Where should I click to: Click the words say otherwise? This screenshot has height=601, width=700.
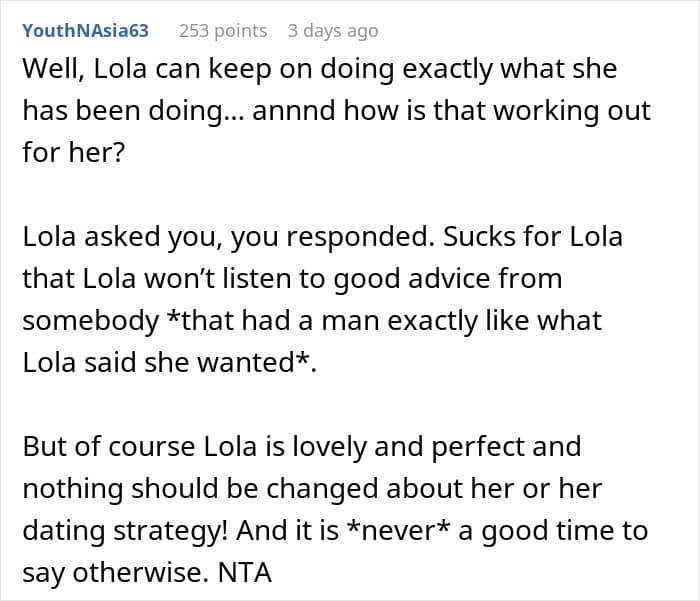(116, 572)
